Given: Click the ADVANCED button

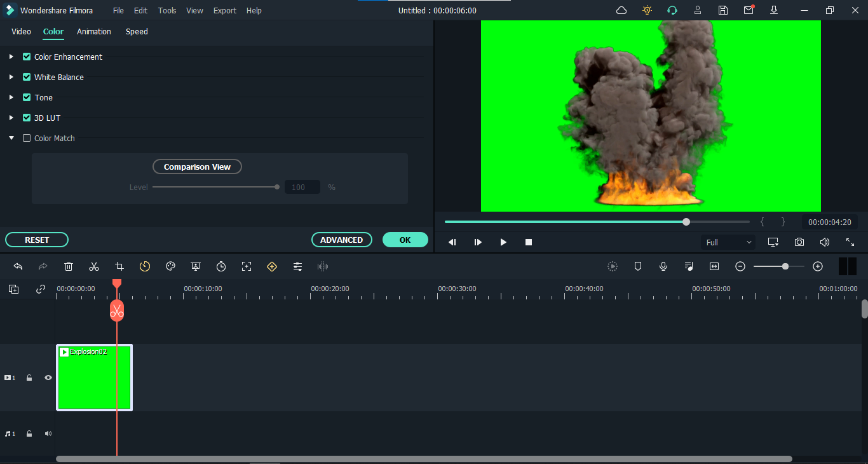Looking at the screenshot, I should [x=341, y=240].
